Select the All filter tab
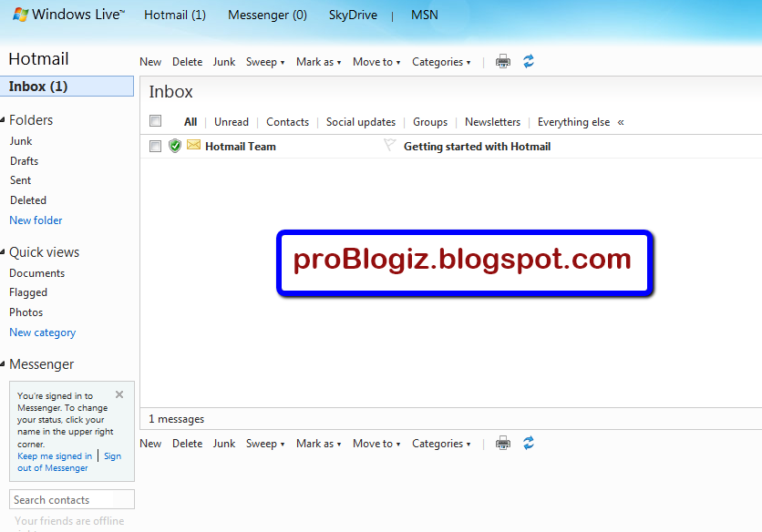This screenshot has height=532, width=762. 190,122
